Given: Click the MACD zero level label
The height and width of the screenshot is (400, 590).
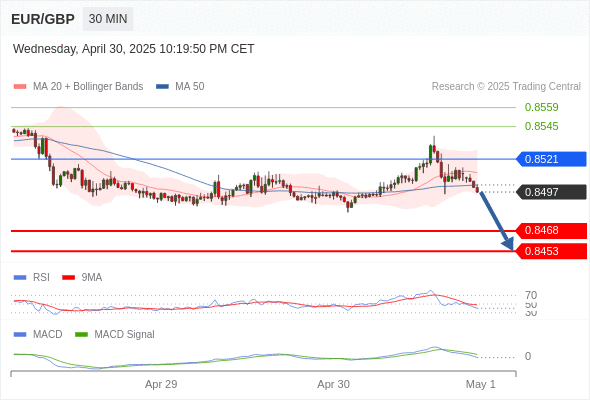Looking at the screenshot, I should click(x=528, y=356).
